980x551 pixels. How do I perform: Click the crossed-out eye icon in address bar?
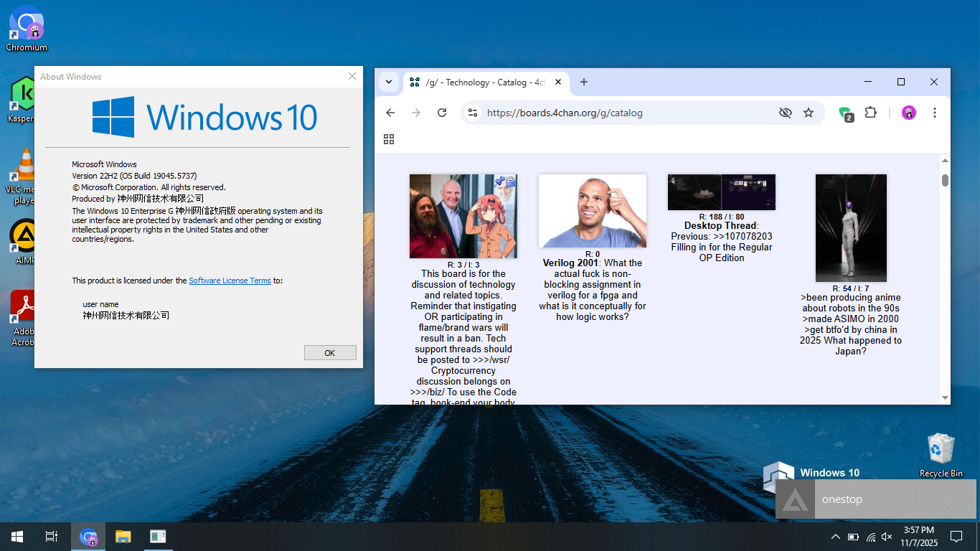pos(786,113)
